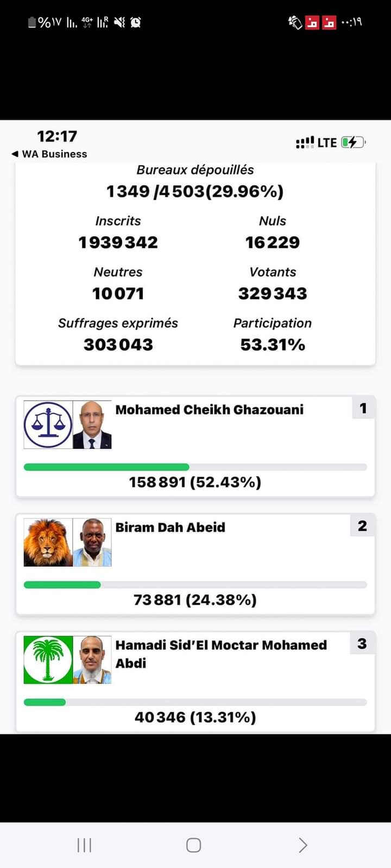
Task: Tap the scales of justice party logo
Action: click(x=48, y=425)
